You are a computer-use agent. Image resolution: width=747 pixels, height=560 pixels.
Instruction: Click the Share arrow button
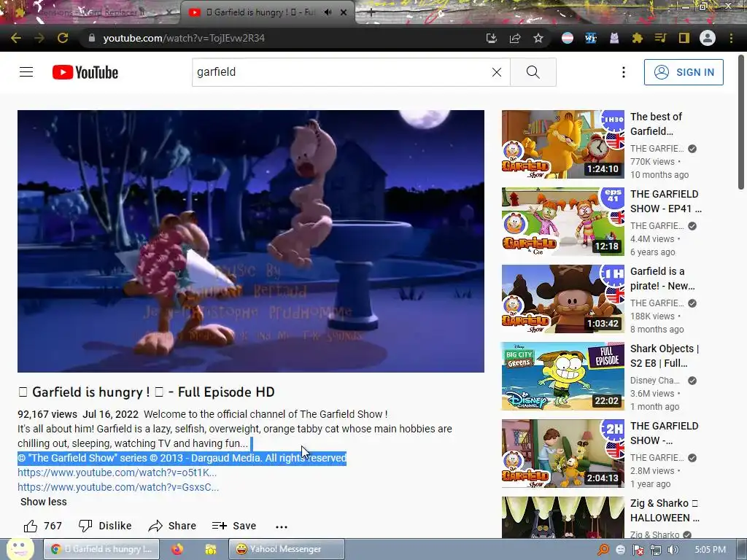(x=172, y=526)
